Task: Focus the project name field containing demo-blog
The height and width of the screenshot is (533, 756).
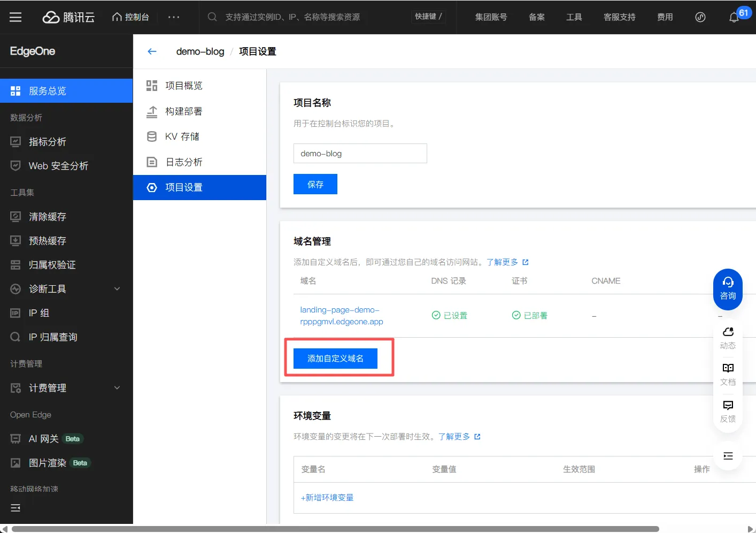Action: point(360,153)
